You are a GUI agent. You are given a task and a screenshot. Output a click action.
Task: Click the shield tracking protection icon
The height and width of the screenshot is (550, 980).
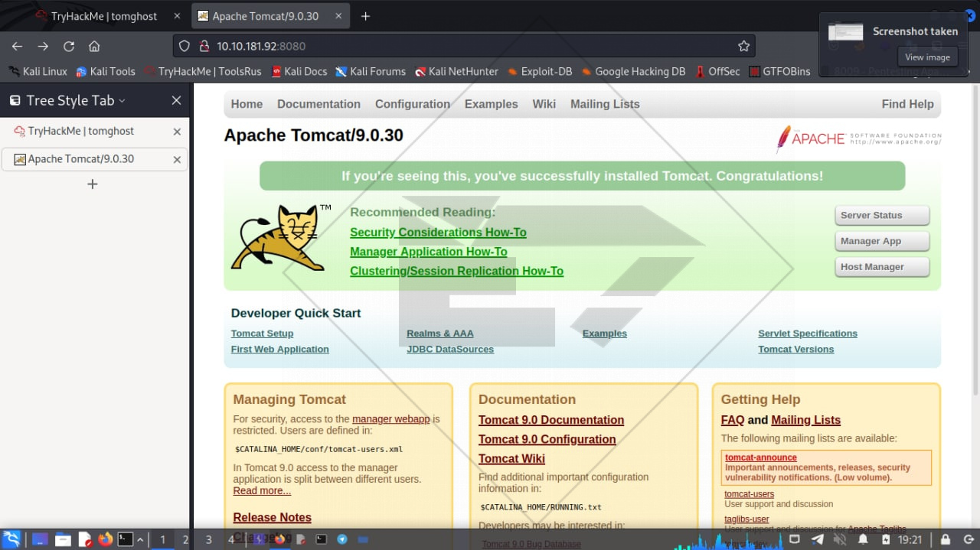tap(184, 46)
